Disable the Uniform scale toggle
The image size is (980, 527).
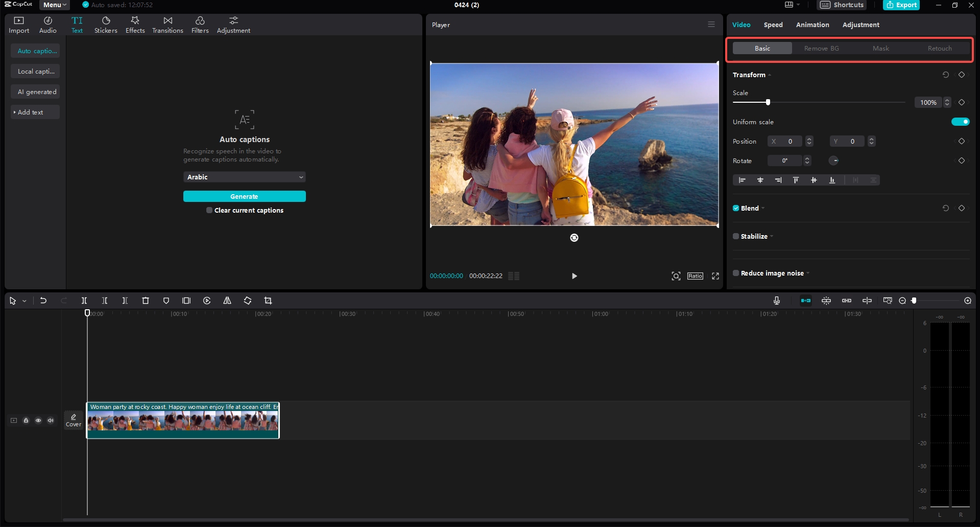(x=960, y=122)
